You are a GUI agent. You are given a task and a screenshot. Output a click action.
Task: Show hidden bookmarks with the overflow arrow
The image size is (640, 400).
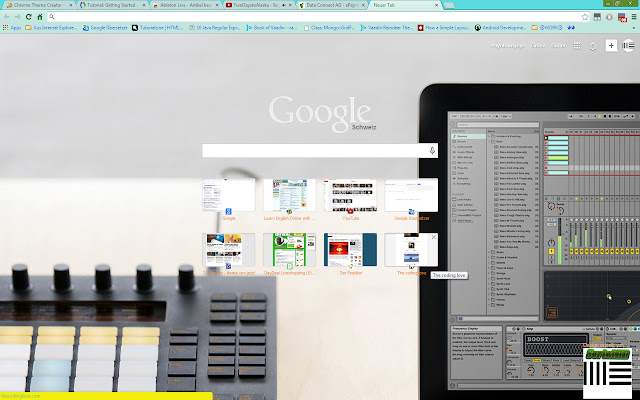[634, 28]
